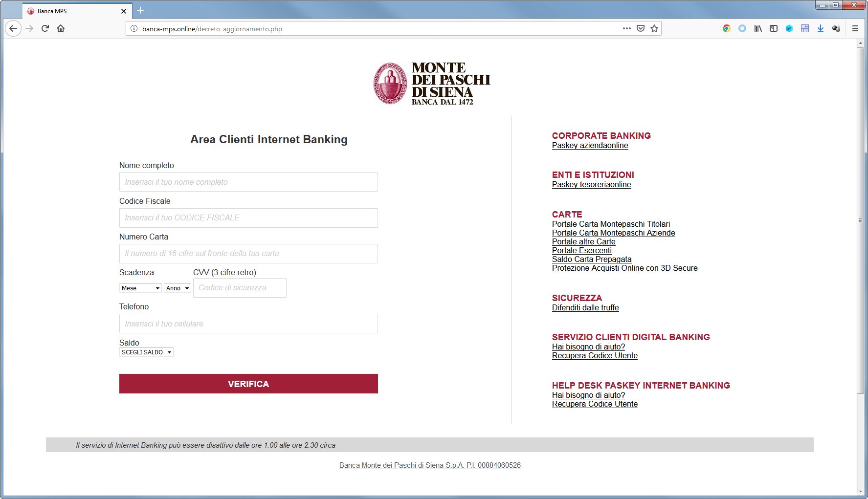Select the Banca MPS tab
Screen dimensions: 868x499
pyautogui.click(x=77, y=11)
